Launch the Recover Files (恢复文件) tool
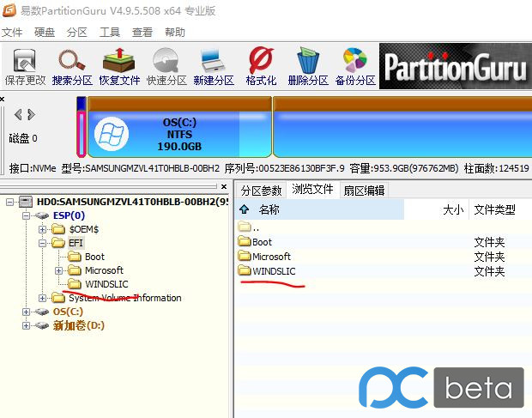Image resolution: width=532 pixels, height=418 pixels. pos(119,66)
